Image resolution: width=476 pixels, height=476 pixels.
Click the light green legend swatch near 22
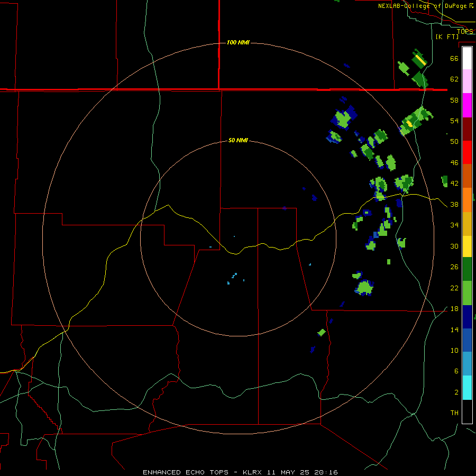pyautogui.click(x=467, y=293)
